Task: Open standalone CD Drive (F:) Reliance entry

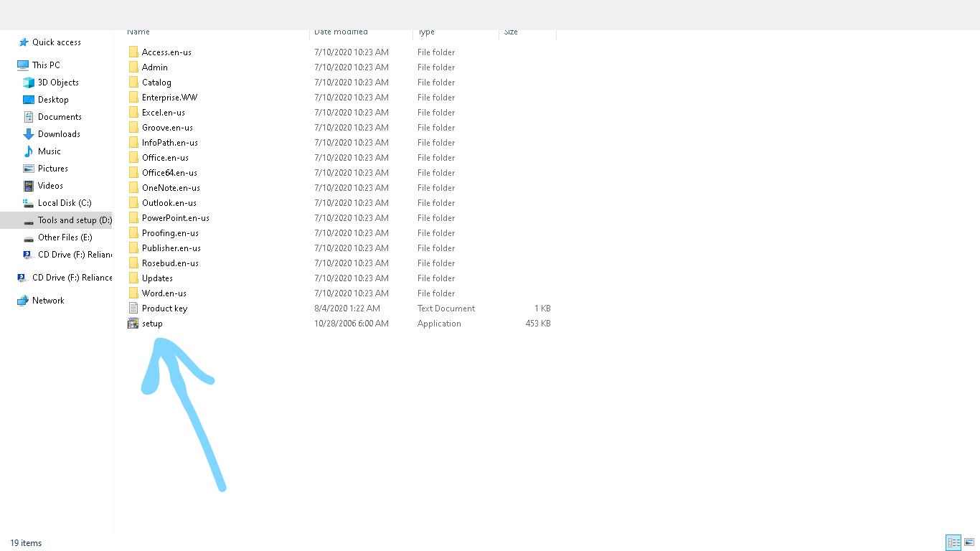Action: click(72, 278)
